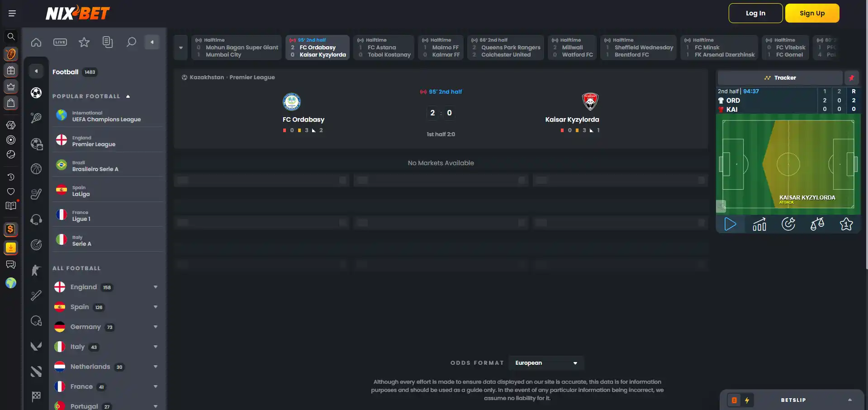
Task: Open England Premier League
Action: [107, 141]
